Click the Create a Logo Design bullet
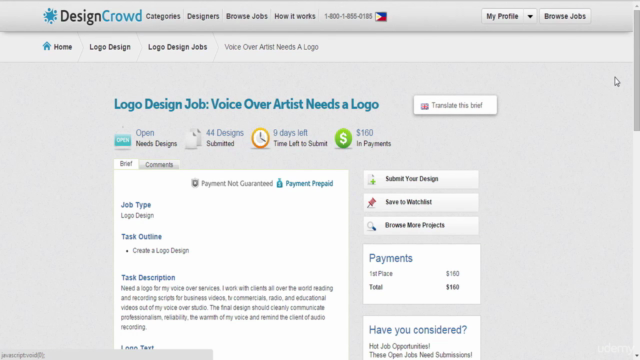This screenshot has height=360, width=640. (161, 251)
